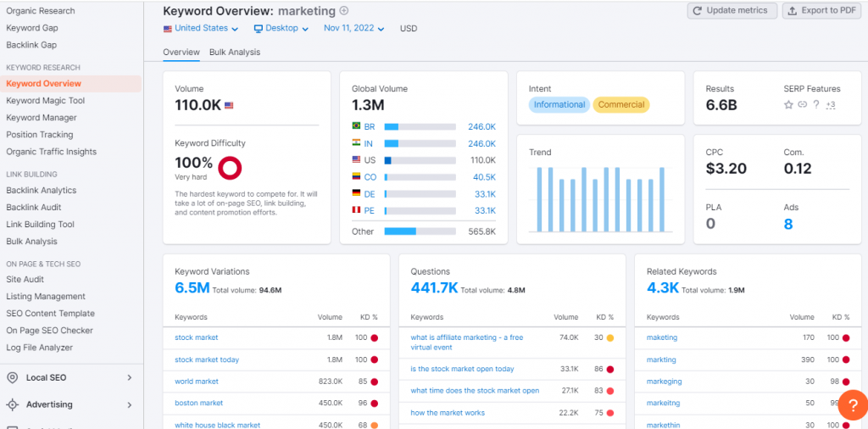Open the 'markting' related keyword link

tap(661, 359)
